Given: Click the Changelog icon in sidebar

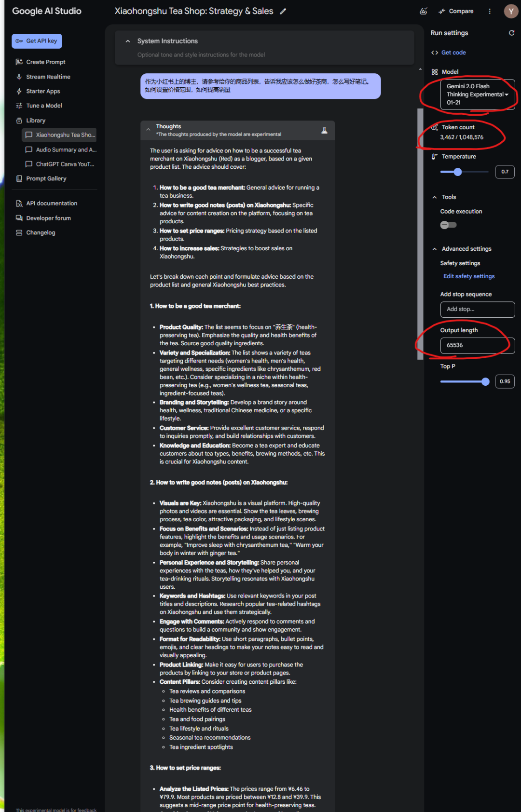Looking at the screenshot, I should pos(19,232).
